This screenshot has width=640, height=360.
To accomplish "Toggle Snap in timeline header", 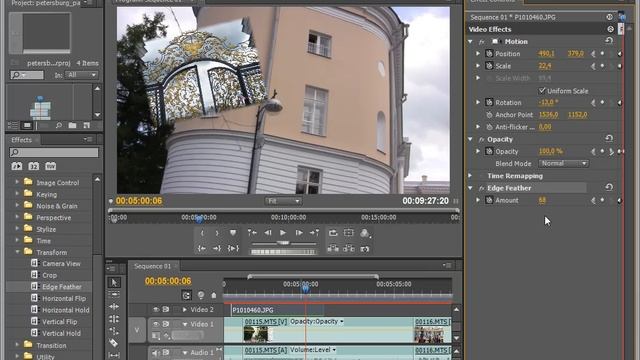I will click(x=186, y=295).
